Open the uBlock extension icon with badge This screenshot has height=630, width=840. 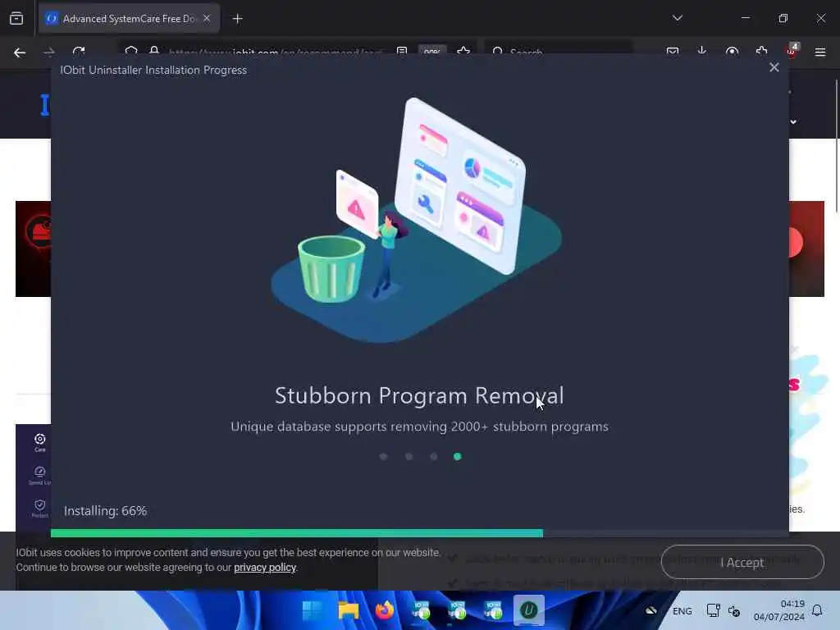(x=792, y=51)
